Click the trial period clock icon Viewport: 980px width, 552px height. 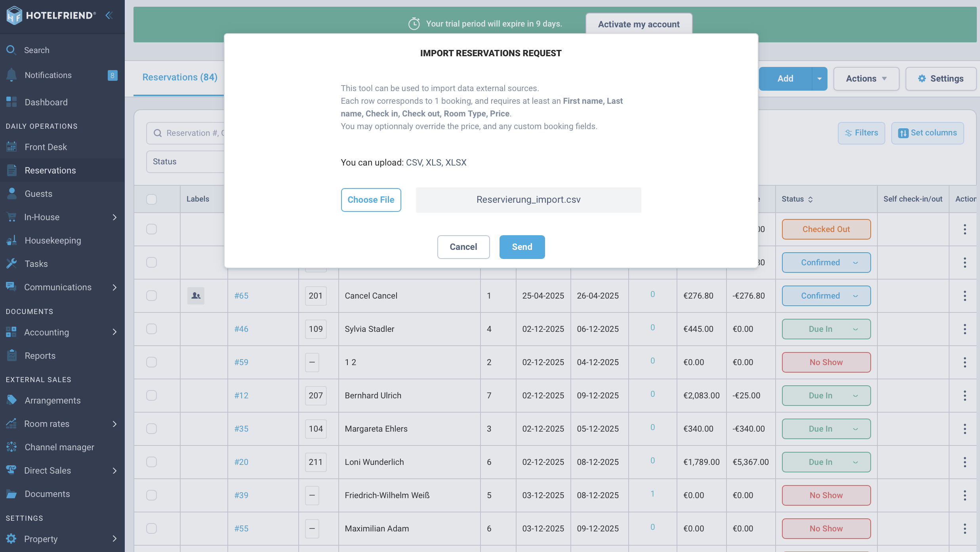(x=414, y=24)
